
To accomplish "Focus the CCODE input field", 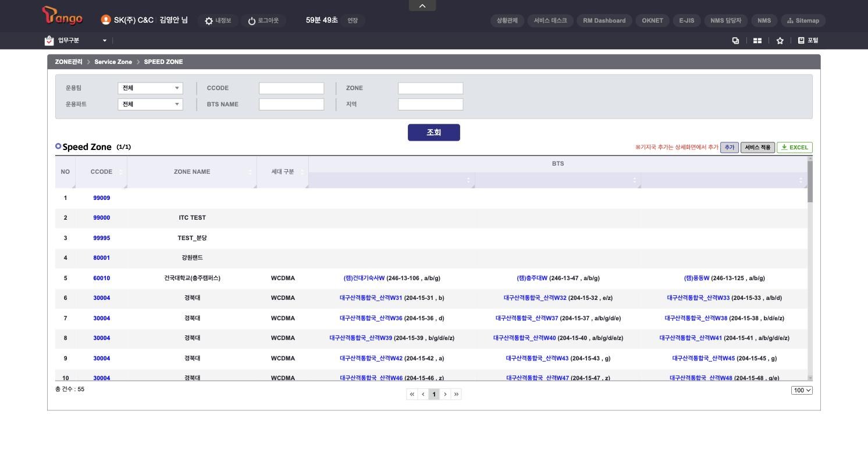I will (291, 88).
